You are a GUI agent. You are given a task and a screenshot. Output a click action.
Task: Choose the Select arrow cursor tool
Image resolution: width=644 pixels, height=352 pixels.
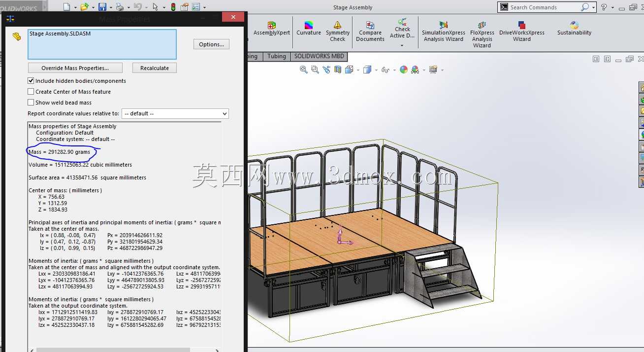click(155, 7)
